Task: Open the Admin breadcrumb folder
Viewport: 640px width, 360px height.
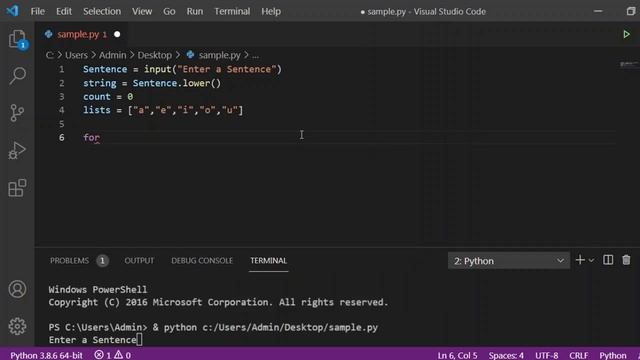Action: click(113, 55)
